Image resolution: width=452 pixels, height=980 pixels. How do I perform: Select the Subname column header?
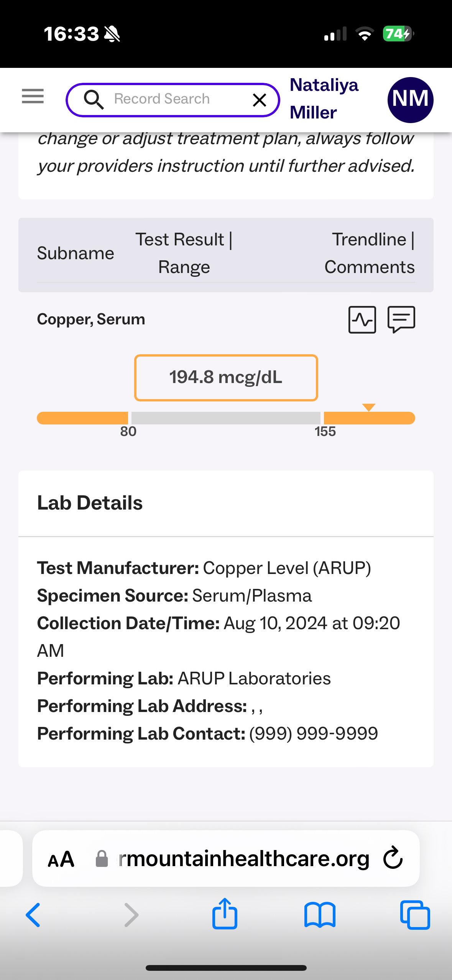(x=76, y=253)
